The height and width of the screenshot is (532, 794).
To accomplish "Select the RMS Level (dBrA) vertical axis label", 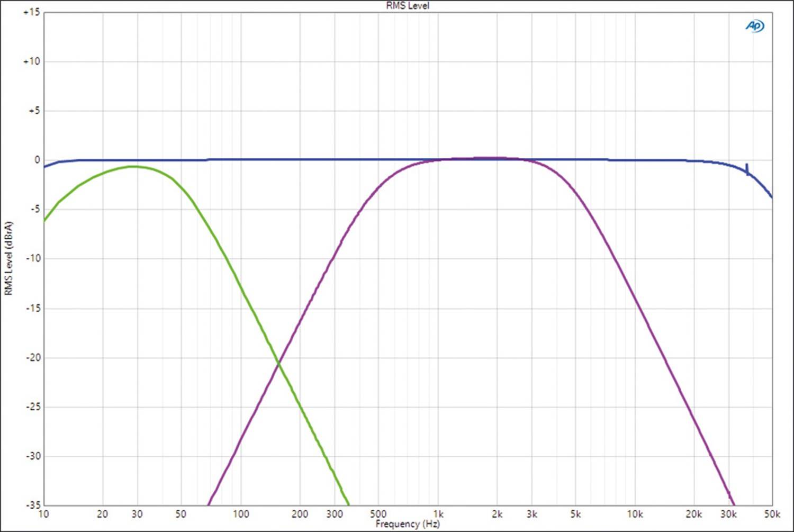I will tap(8, 258).
